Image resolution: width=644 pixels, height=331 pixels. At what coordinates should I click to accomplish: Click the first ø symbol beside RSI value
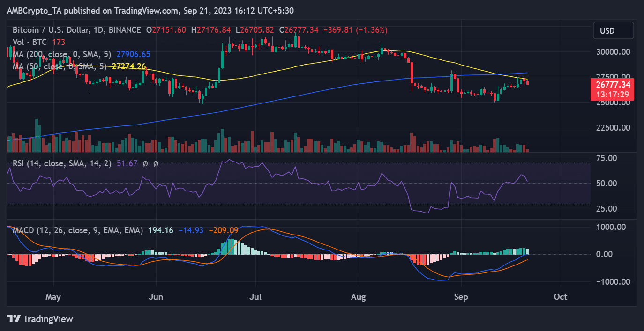(x=145, y=163)
